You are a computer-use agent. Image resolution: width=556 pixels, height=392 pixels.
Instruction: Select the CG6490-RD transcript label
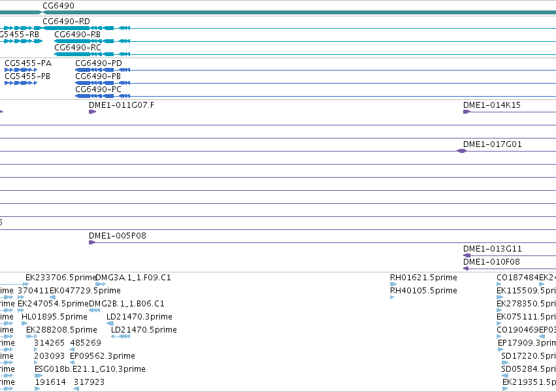pos(66,22)
